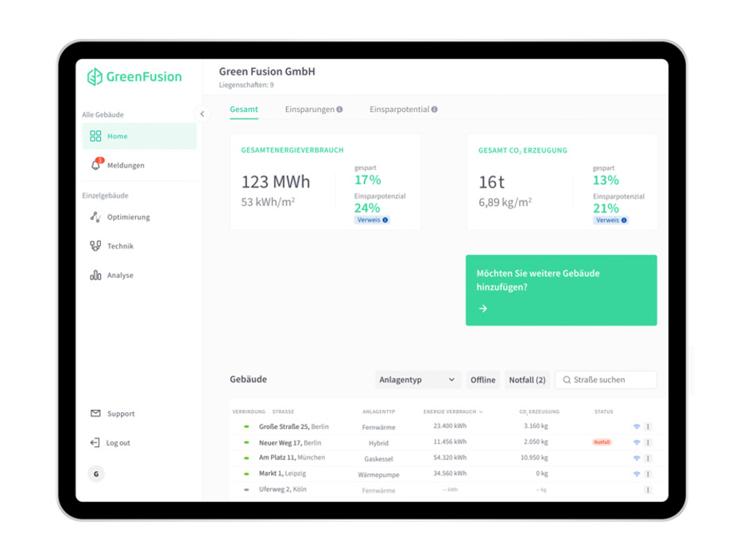This screenshot has width=747, height=560.
Task: Open the three-dot menu for Markt 1
Action: pos(648,473)
